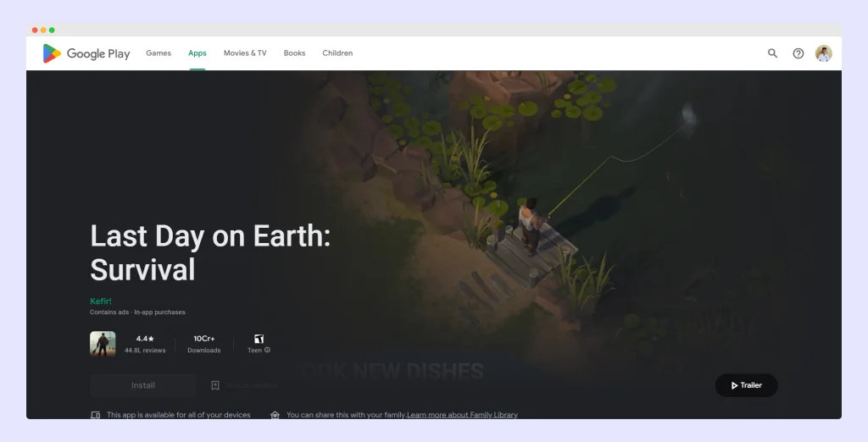Screen dimensions: 868x442
Task: Click the Family Library house icon
Action: pyautogui.click(x=275, y=415)
